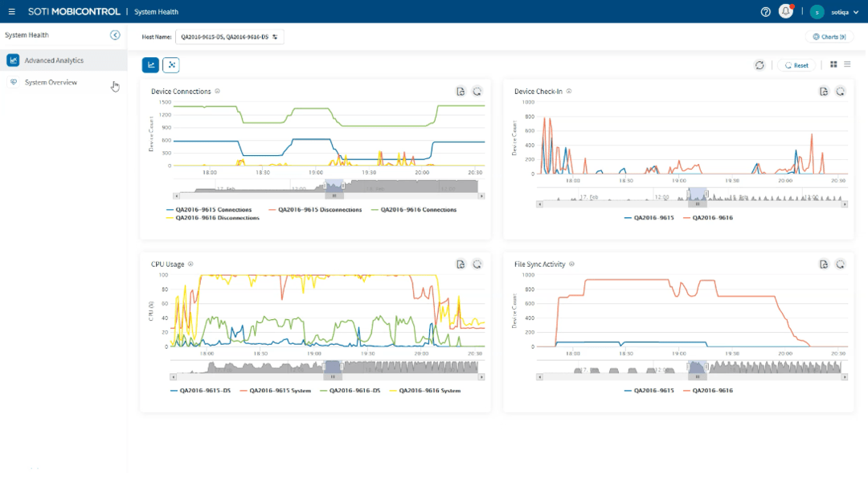Screen dimensions: 868x488
Task: Switch to list layout view
Action: click(x=847, y=64)
